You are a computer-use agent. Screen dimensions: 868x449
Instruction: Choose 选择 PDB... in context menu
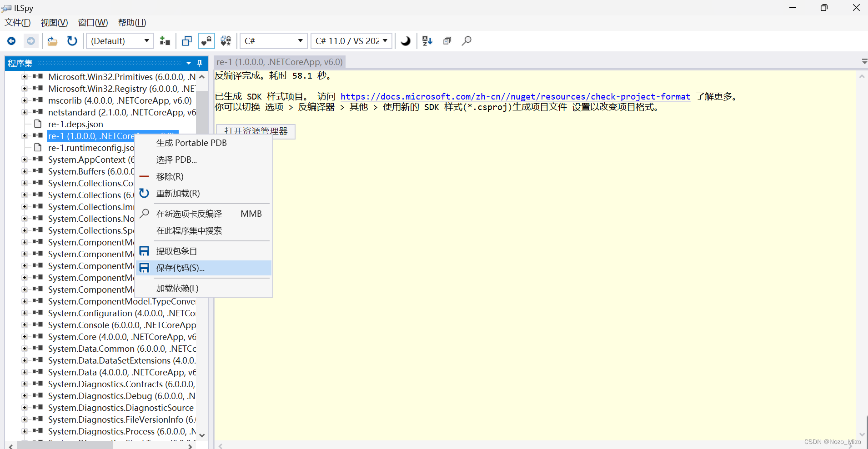point(204,160)
